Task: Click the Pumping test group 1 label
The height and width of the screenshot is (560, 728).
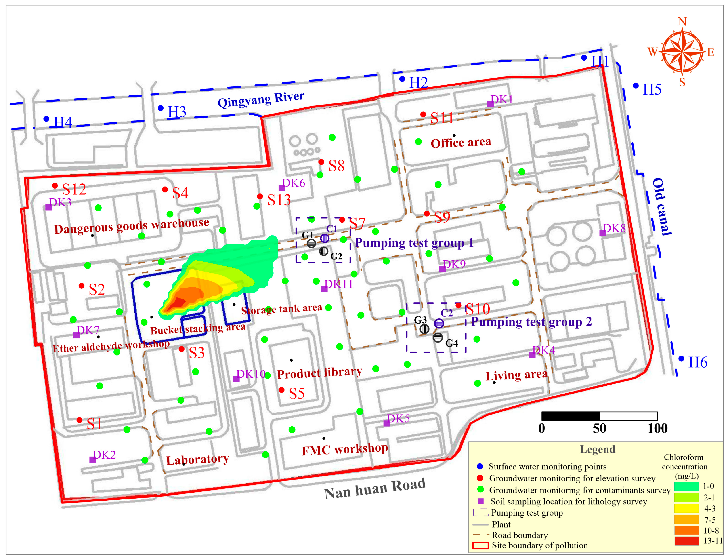Action: (x=414, y=243)
